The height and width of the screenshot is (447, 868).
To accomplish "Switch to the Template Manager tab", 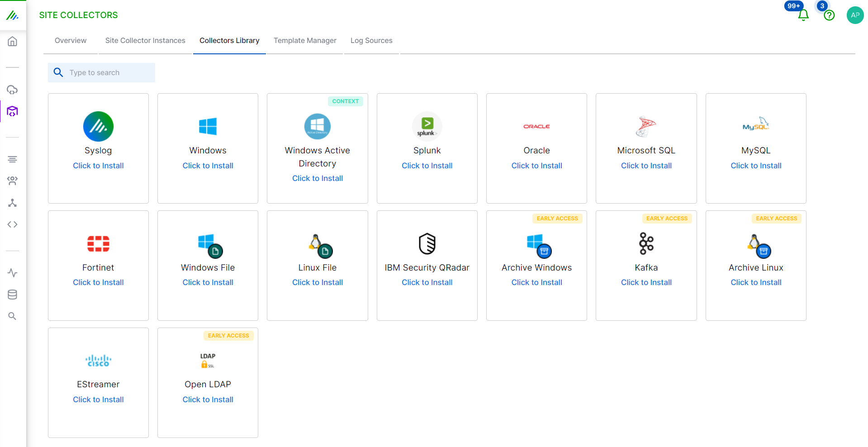I will [x=305, y=41].
